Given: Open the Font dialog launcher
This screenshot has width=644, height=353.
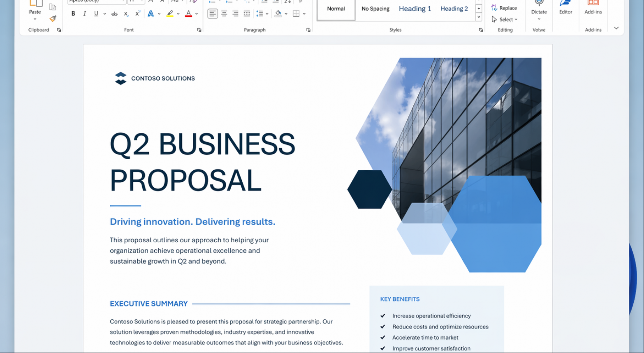Looking at the screenshot, I should point(199,30).
